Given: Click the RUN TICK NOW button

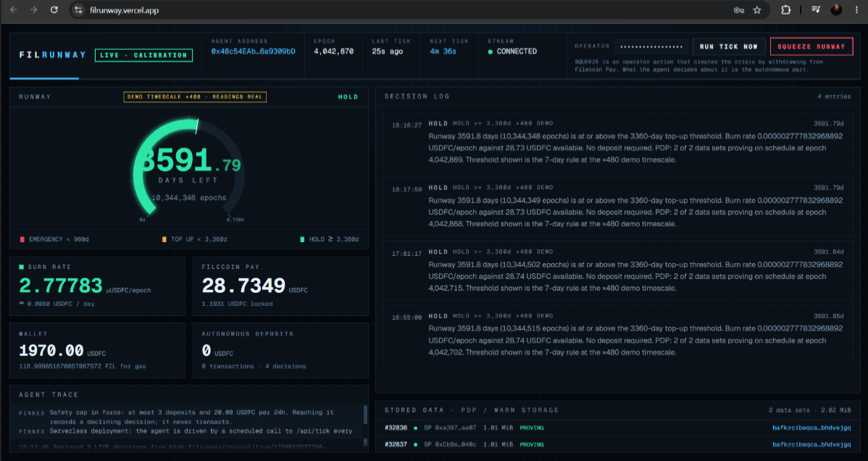Looking at the screenshot, I should point(728,46).
